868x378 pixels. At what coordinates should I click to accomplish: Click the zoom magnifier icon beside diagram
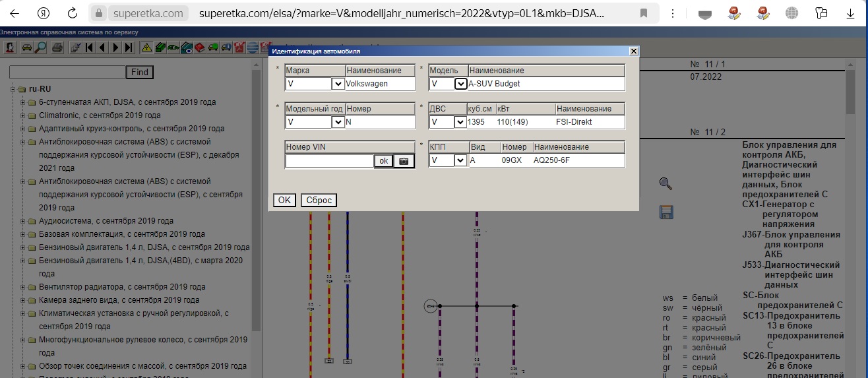[666, 184]
